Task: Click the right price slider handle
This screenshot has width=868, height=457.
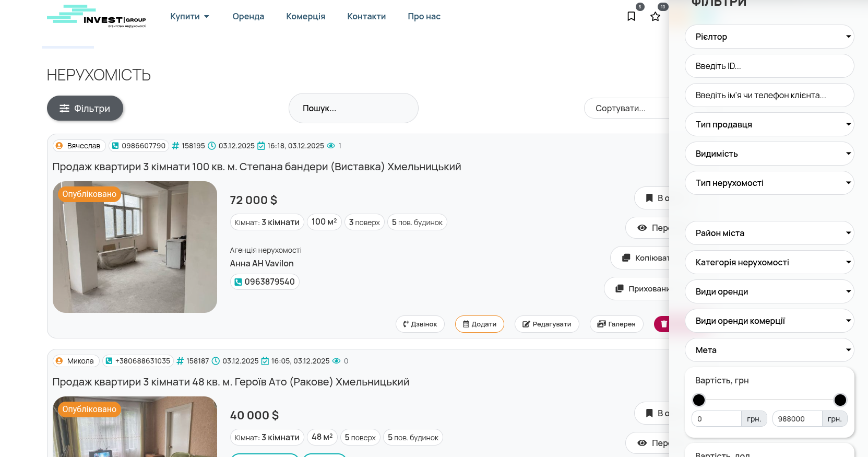Action: point(840,400)
